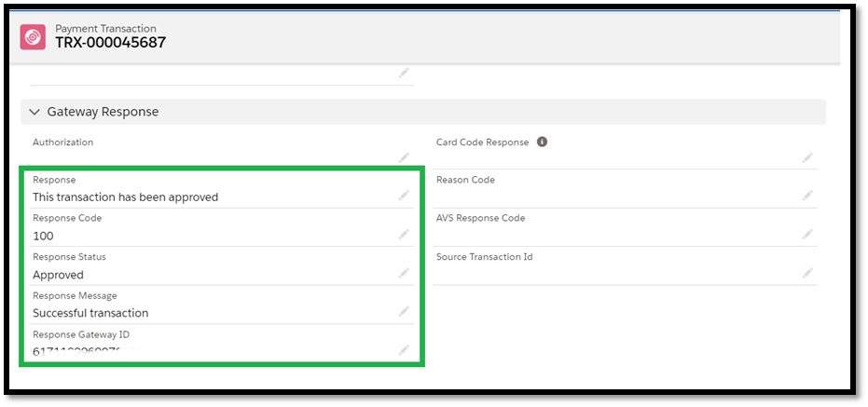Edit the Authorization field via pencil icon

click(x=404, y=157)
